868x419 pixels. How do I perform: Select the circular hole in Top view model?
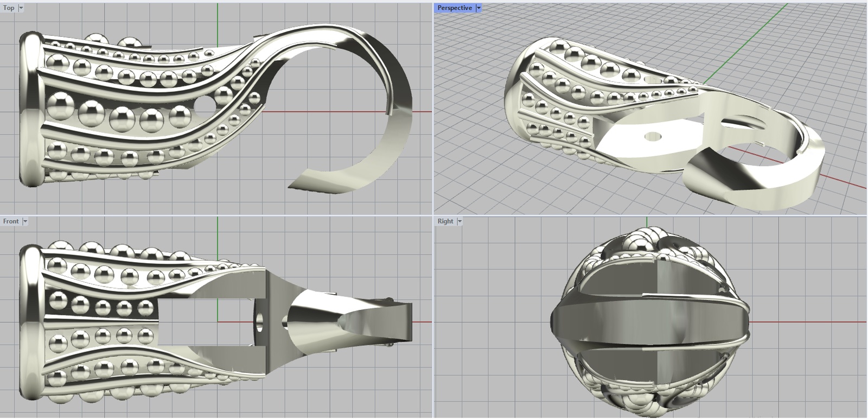[202, 105]
